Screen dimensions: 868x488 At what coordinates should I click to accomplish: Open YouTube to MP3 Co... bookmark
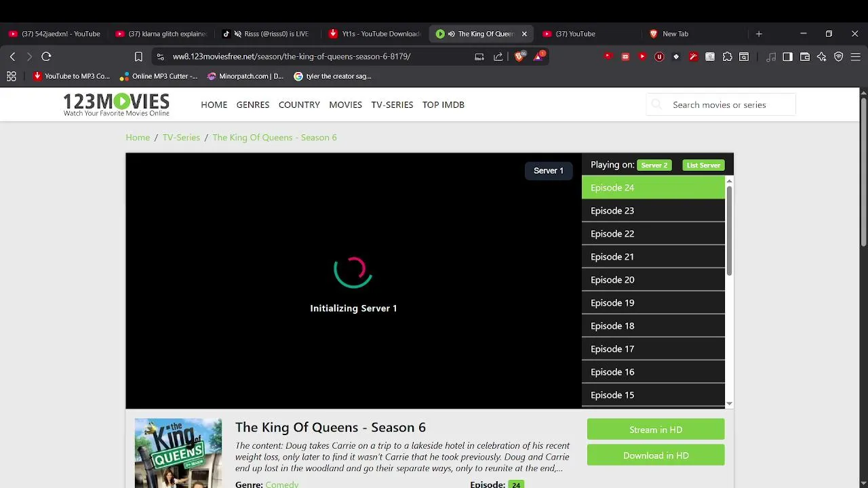pos(71,77)
